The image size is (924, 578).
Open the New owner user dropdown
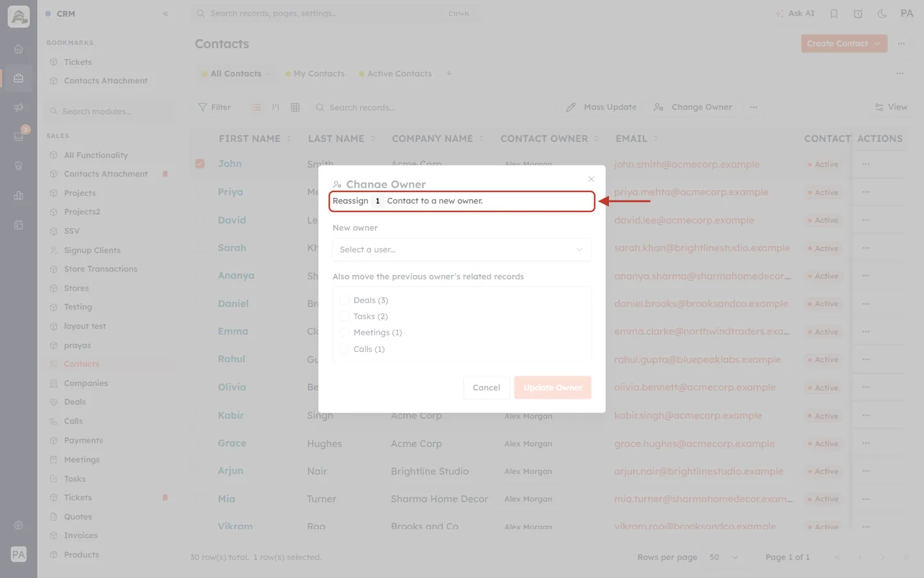pyautogui.click(x=461, y=250)
